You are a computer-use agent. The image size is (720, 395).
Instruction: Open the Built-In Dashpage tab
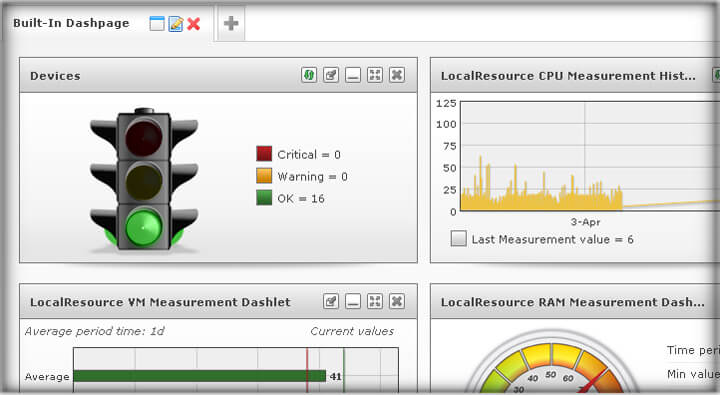point(71,23)
